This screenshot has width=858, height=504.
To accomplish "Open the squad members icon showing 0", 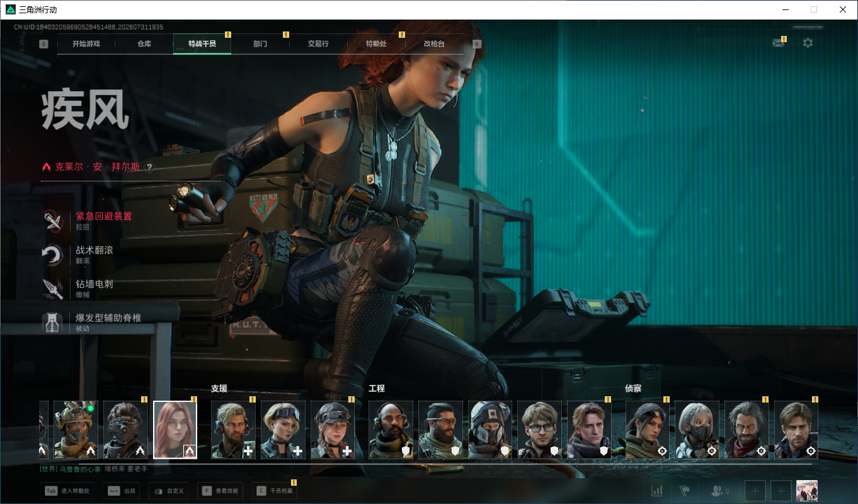I will [719, 490].
